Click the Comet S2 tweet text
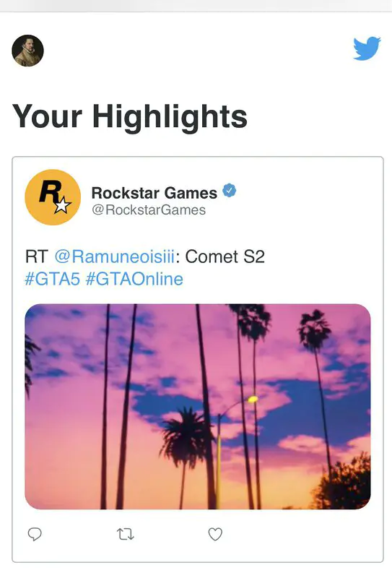The width and height of the screenshot is (392, 578). tap(225, 256)
